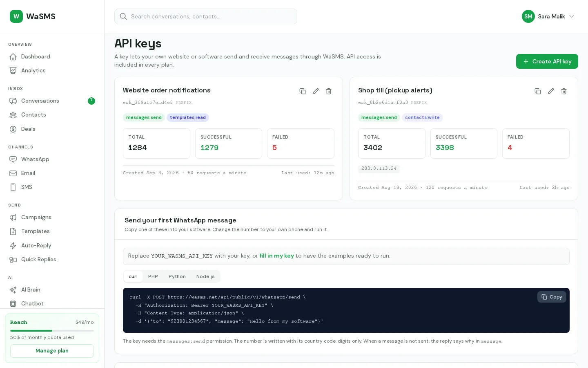Click Create API key button
The image size is (588, 368).
(547, 61)
